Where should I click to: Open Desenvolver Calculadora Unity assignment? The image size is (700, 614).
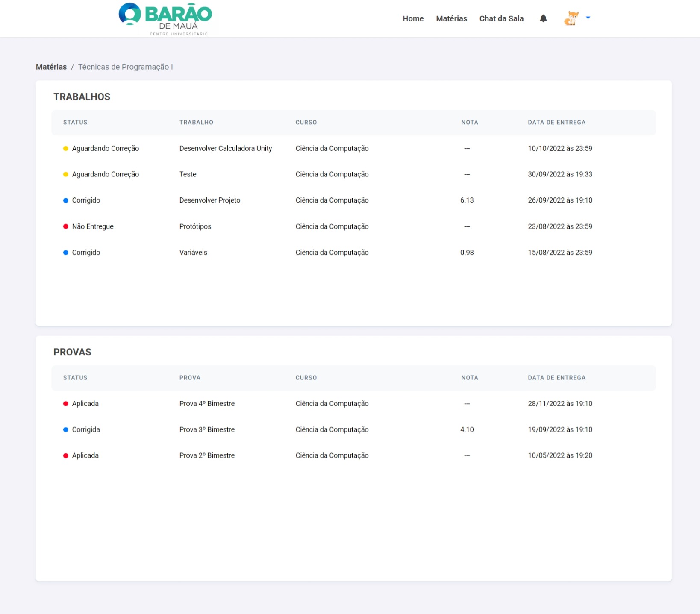tap(226, 148)
